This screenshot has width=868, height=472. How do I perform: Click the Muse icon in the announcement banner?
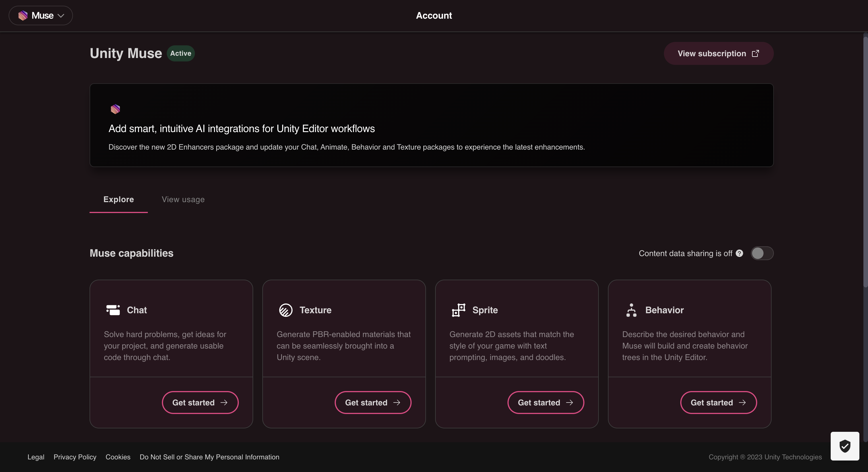click(115, 109)
